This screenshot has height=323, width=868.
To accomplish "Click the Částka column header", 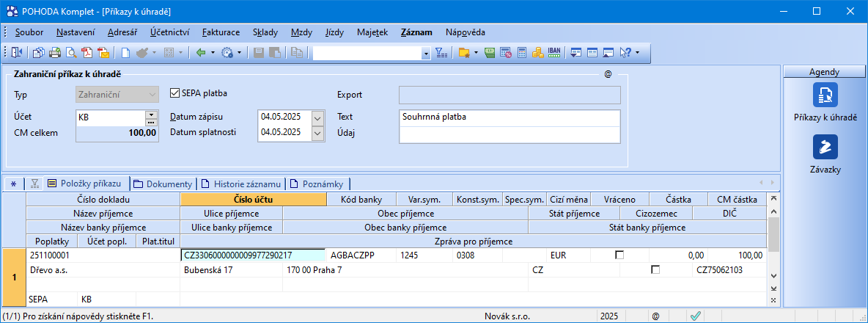I will [678, 200].
